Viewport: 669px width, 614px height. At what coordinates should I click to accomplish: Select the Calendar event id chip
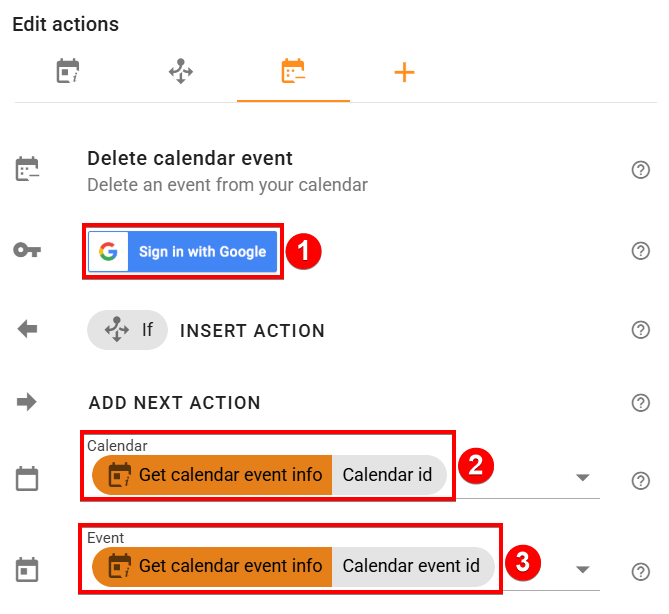(x=411, y=566)
